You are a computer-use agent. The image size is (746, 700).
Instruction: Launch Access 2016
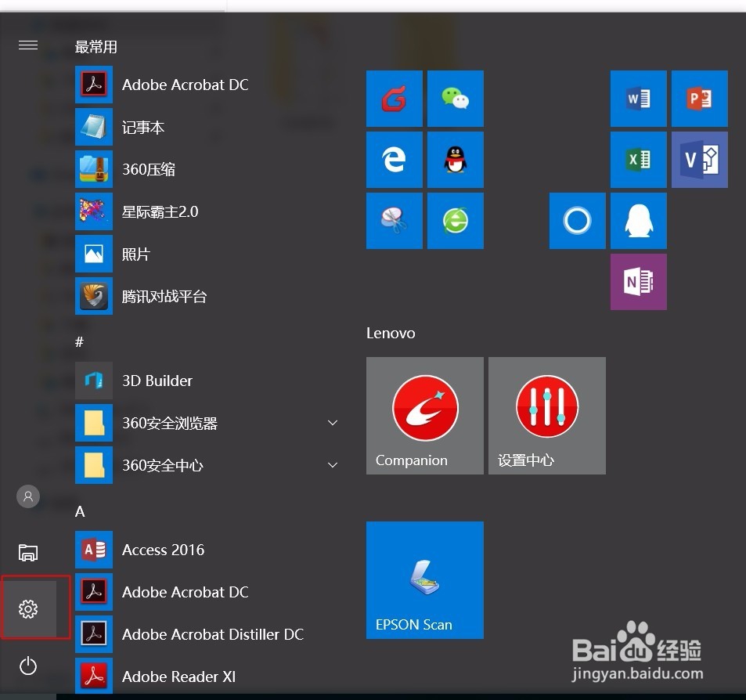pyautogui.click(x=208, y=550)
